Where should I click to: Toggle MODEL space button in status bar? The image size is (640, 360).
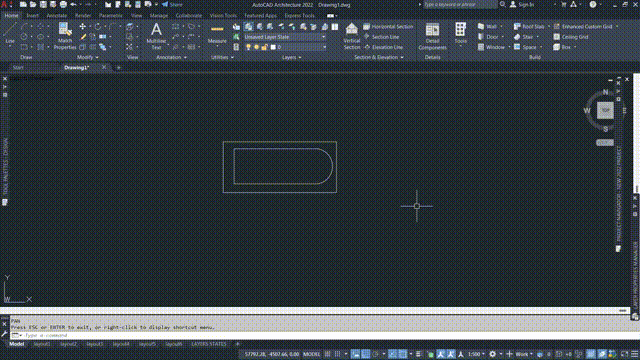(311, 354)
